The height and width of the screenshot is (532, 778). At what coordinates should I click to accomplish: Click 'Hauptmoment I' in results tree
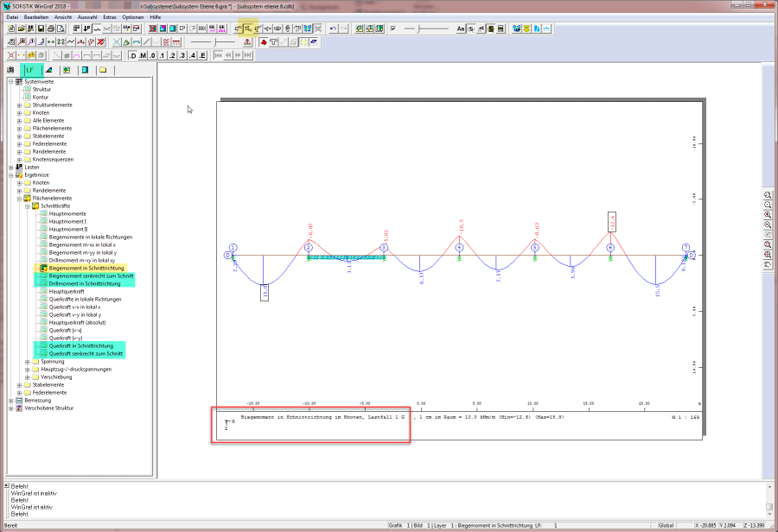67,221
